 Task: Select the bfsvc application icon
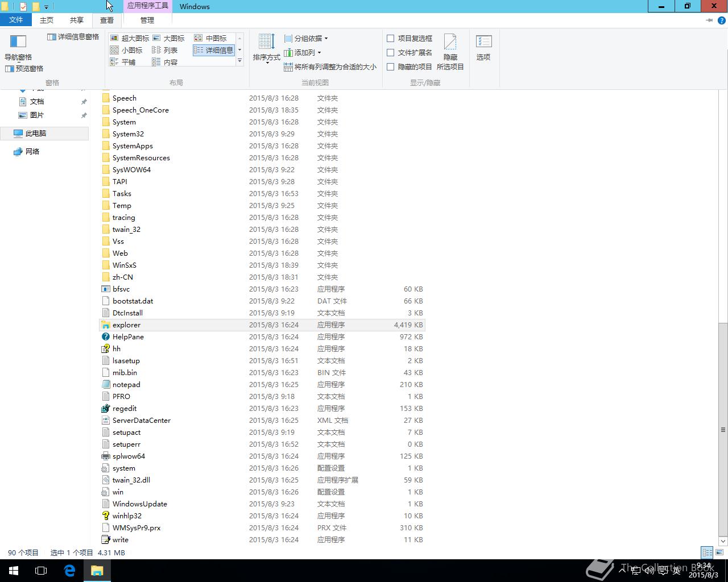tap(105, 289)
